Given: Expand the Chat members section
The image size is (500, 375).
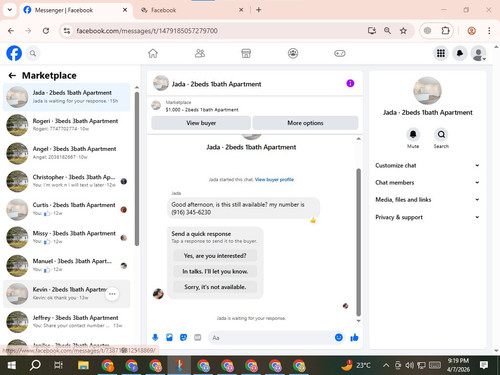Looking at the screenshot, I should pos(427,182).
